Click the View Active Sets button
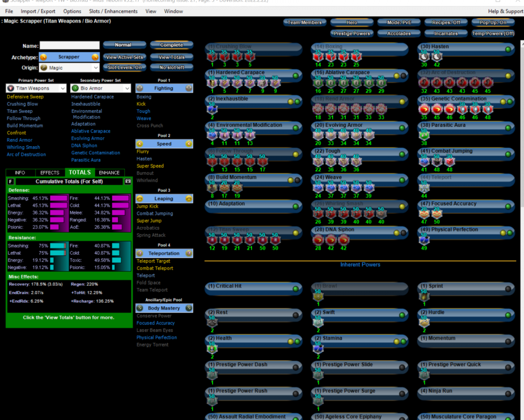 point(124,57)
